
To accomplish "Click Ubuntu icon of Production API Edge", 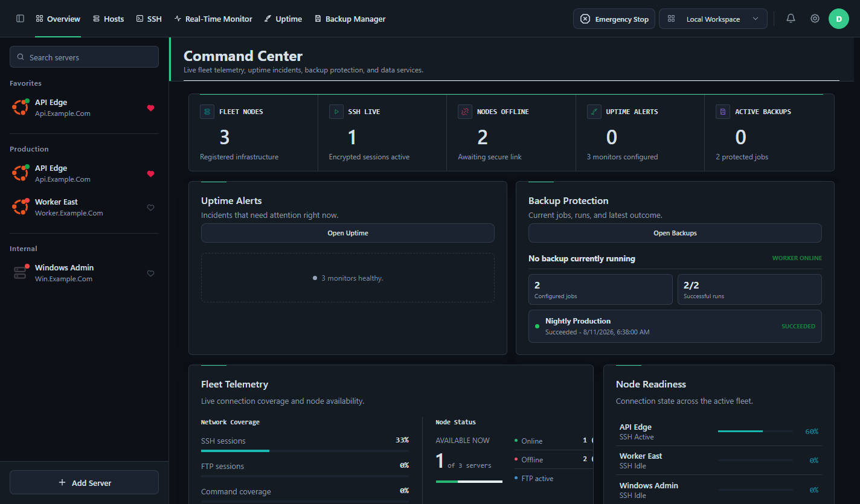I will point(21,173).
